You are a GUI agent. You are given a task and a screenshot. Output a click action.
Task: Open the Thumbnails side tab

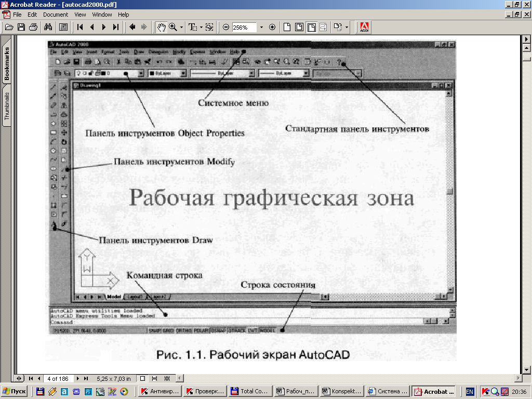coord(6,105)
